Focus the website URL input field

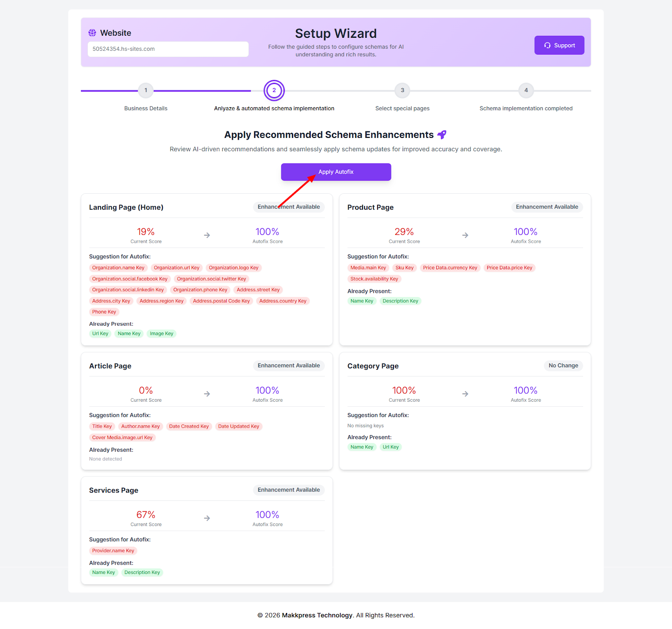pos(168,49)
